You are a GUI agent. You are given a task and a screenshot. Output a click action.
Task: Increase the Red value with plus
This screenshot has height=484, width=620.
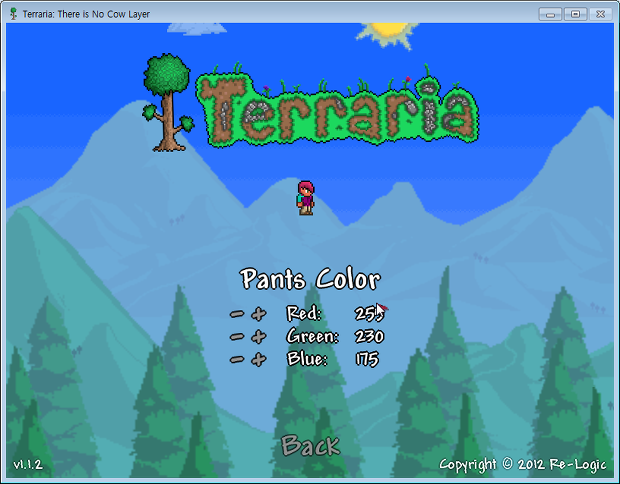(x=259, y=314)
